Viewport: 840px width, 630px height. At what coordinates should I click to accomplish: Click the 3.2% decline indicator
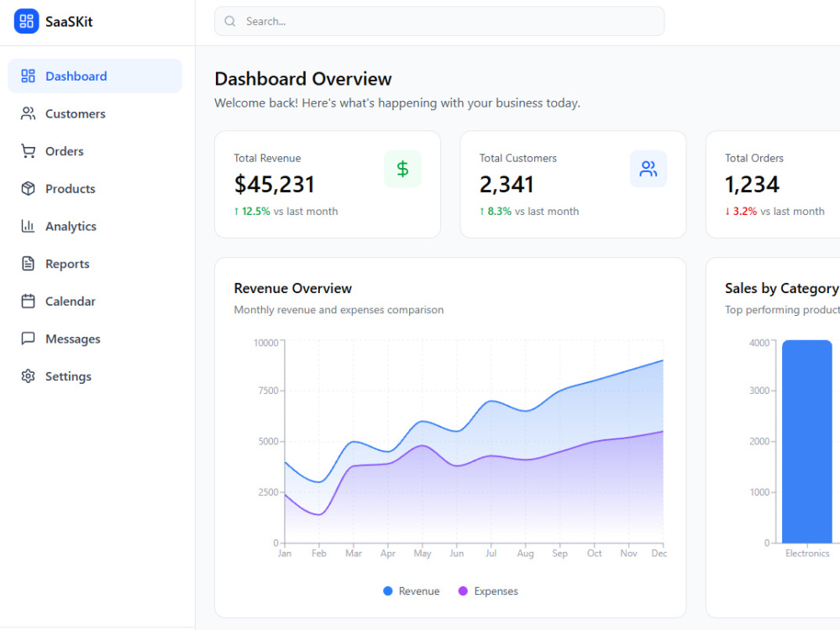(741, 212)
